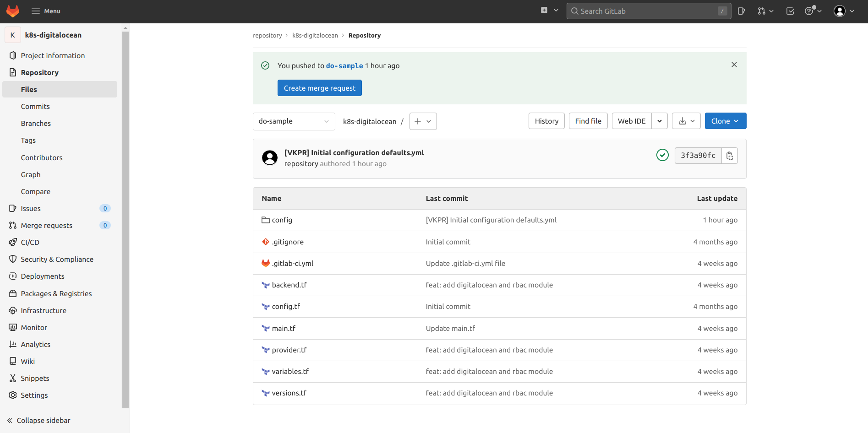Open the create new plus dropdown
868x433 pixels.
(x=549, y=11)
